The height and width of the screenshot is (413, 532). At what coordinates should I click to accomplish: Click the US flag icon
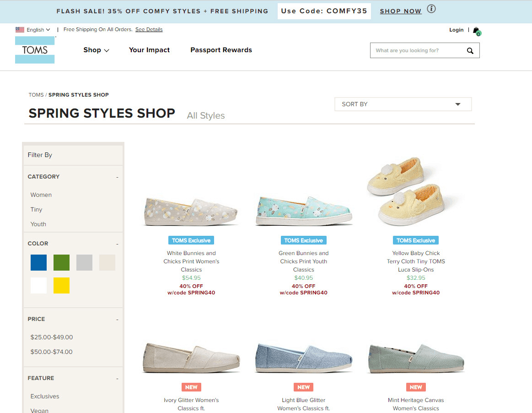tap(20, 30)
